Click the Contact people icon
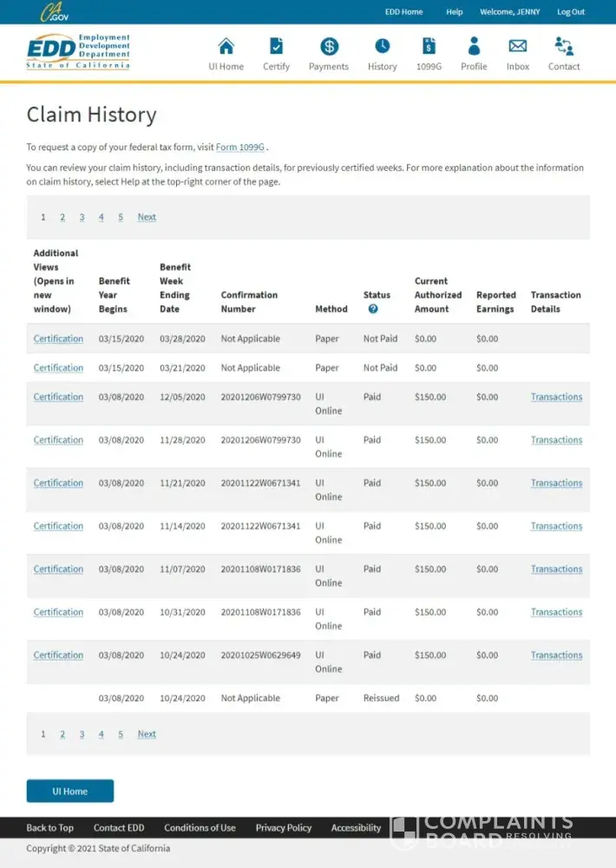 [564, 47]
